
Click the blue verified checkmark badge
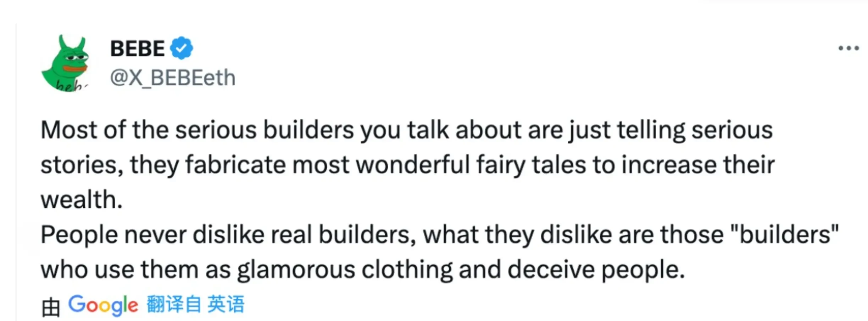pyautogui.click(x=181, y=48)
